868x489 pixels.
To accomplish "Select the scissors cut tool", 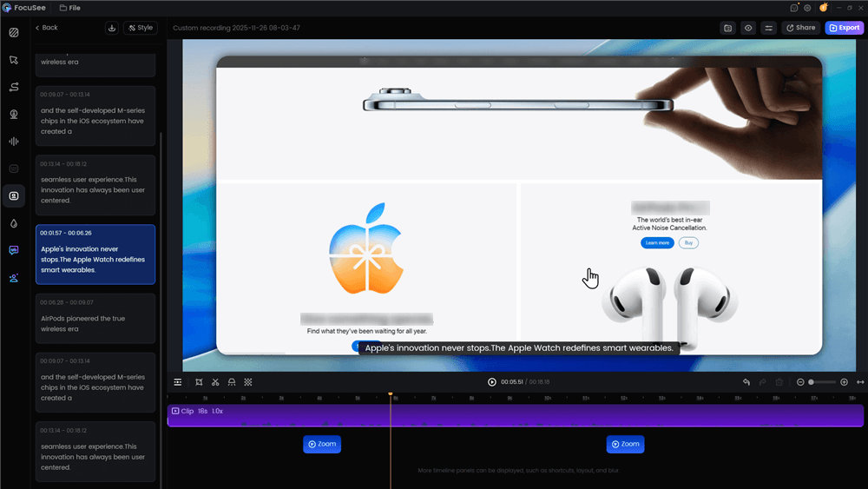I will [215, 382].
